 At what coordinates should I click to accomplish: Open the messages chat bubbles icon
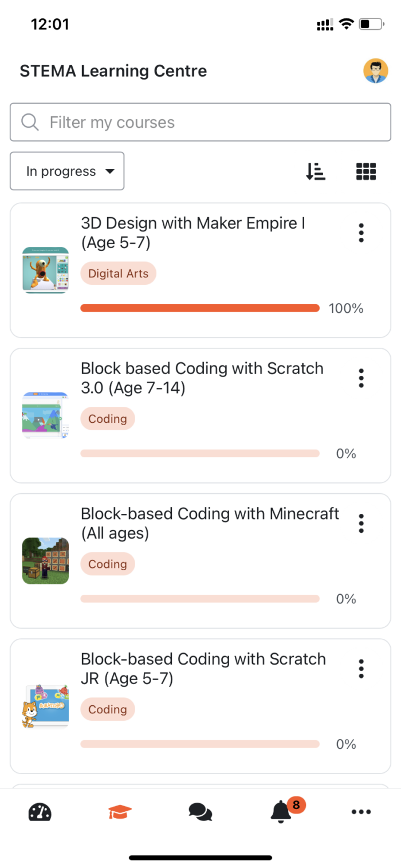200,812
